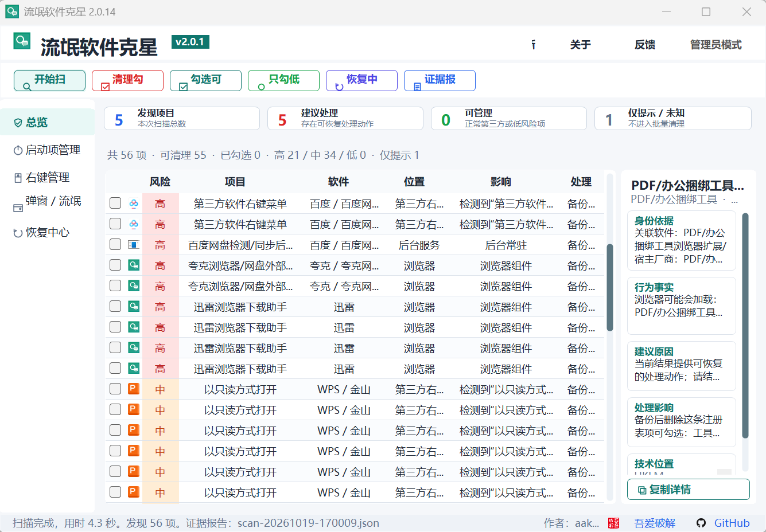This screenshot has width=766, height=532.
Task: Click the red 清理勾 button
Action: point(128,80)
